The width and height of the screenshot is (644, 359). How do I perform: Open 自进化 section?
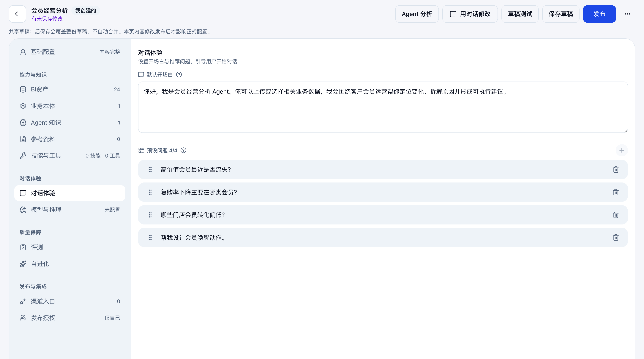pyautogui.click(x=70, y=264)
